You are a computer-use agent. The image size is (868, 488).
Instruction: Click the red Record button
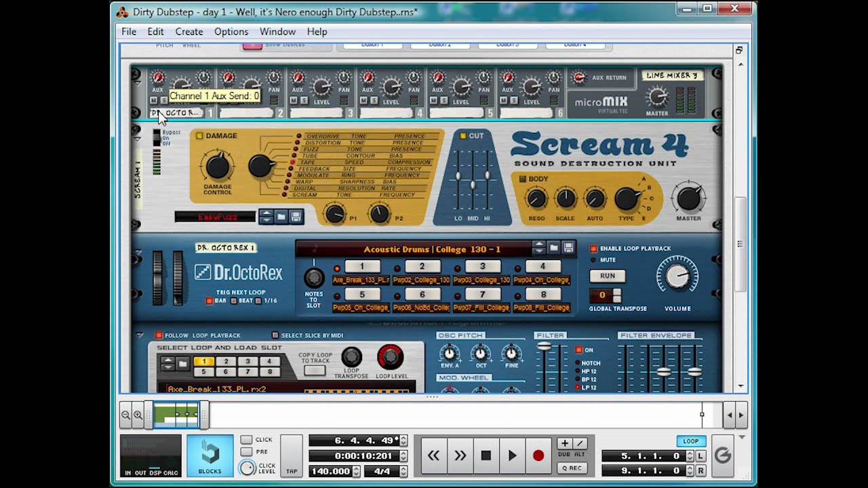click(538, 455)
